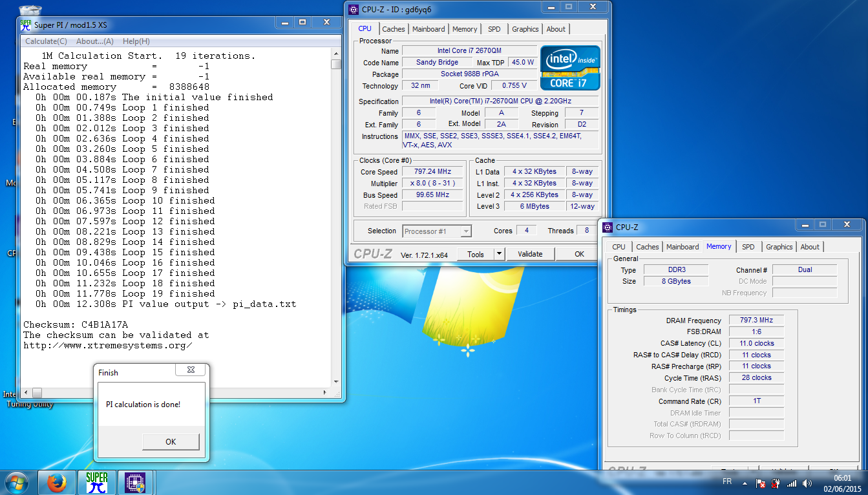Click the DRAM Frequency value 797.3 MHz
Screen dimensions: 868x495
tap(756, 320)
